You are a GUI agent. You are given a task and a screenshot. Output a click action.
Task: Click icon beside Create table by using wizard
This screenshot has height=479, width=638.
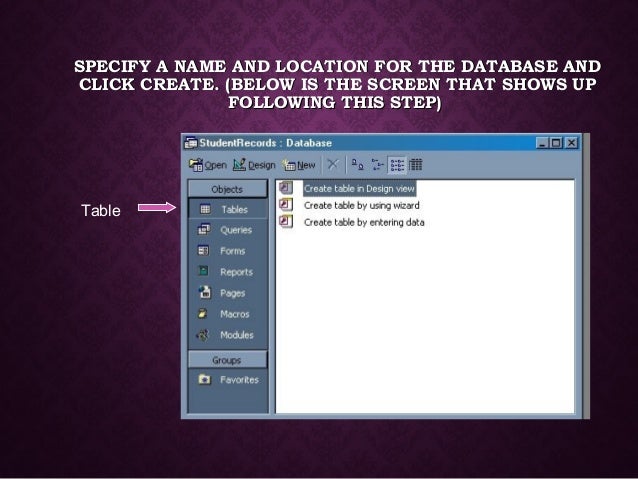click(286, 204)
